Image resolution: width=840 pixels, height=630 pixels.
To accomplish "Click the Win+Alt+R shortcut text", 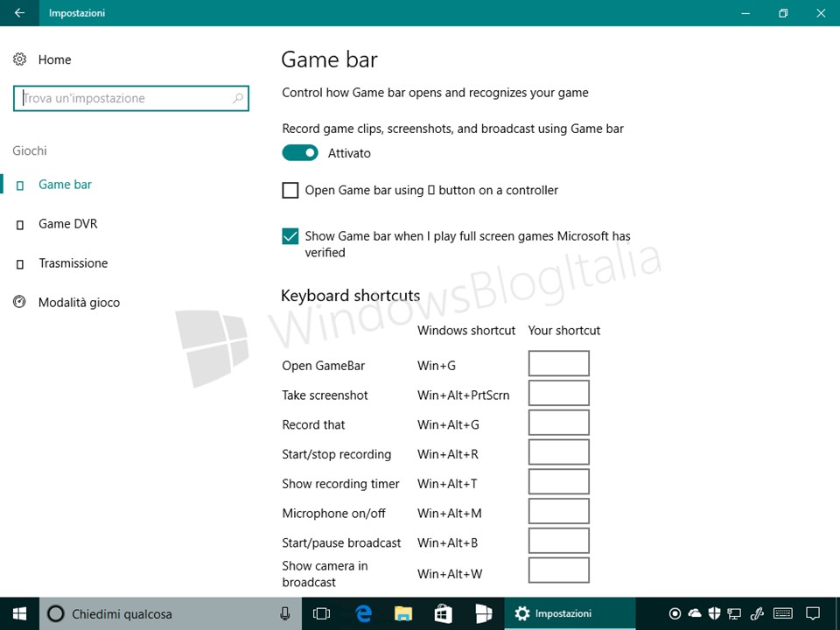I will point(448,454).
